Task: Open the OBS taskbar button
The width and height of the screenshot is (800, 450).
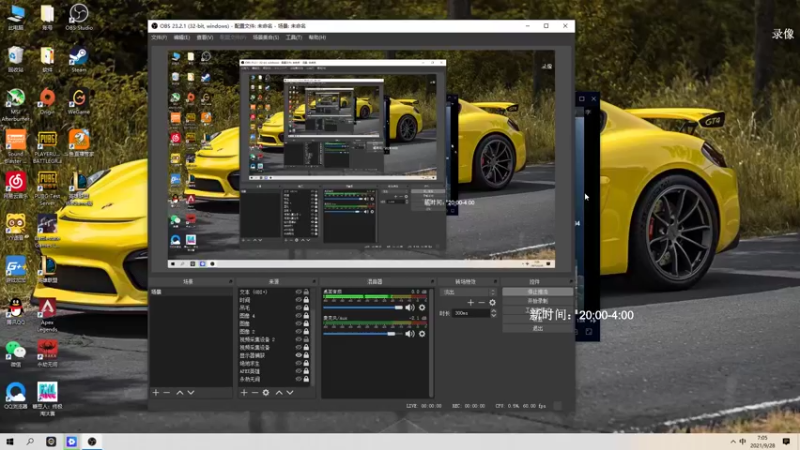Action: click(92, 441)
